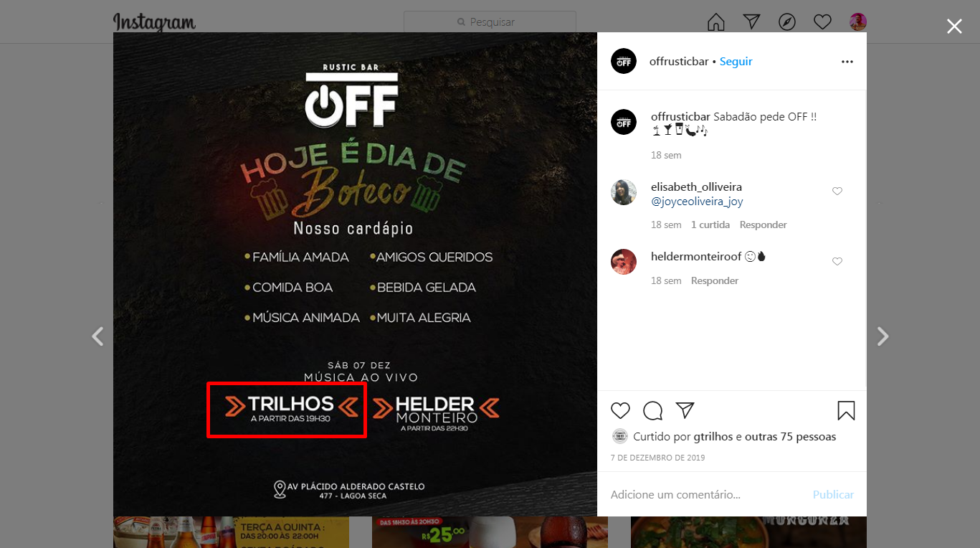Close the post overlay with X
Screen dimensions: 980x548
tap(954, 27)
